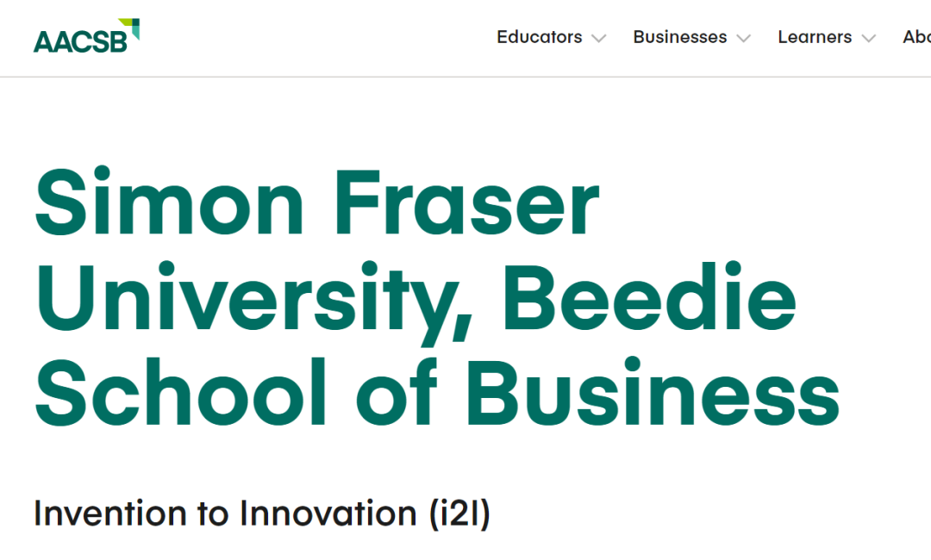Click the word "Beedie" in the title
931x560 pixels.
pyautogui.click(x=649, y=299)
